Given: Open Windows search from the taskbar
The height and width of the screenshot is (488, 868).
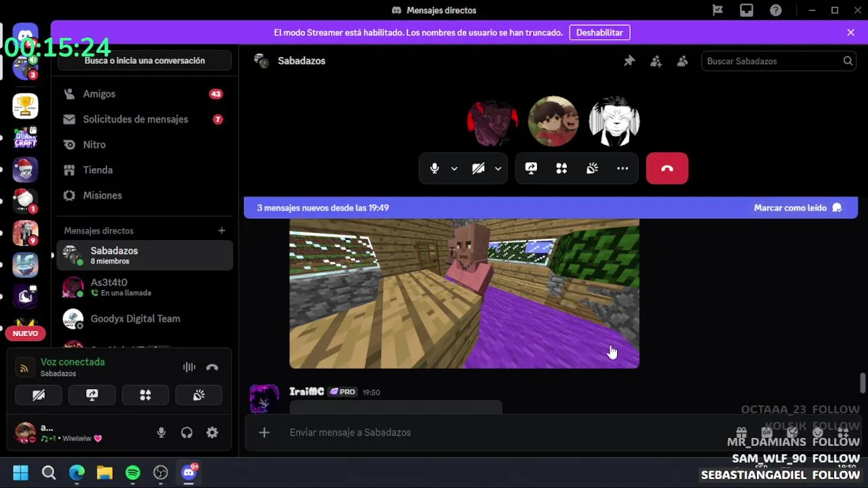Looking at the screenshot, I should click(49, 472).
